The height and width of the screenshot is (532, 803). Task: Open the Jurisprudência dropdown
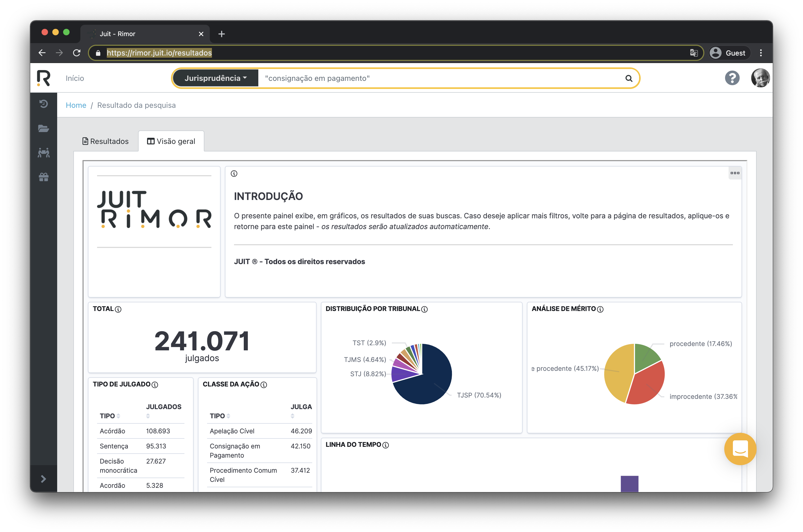[x=215, y=78]
